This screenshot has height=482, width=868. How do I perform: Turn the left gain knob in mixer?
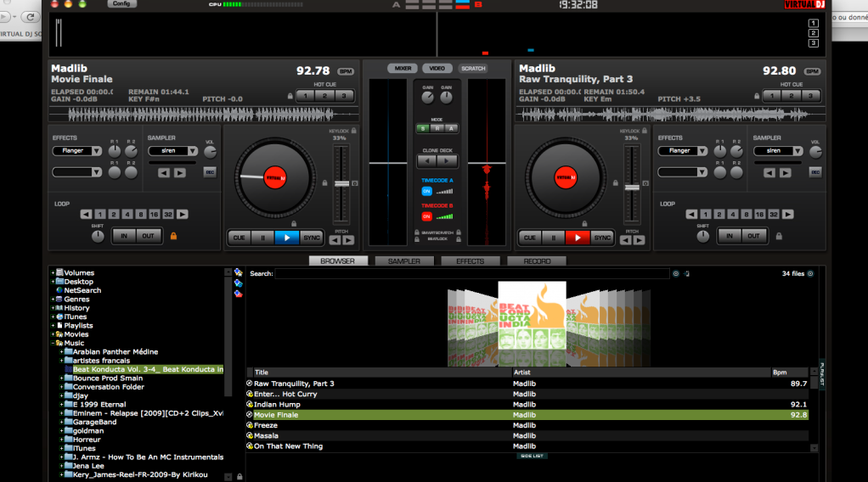pos(428,98)
